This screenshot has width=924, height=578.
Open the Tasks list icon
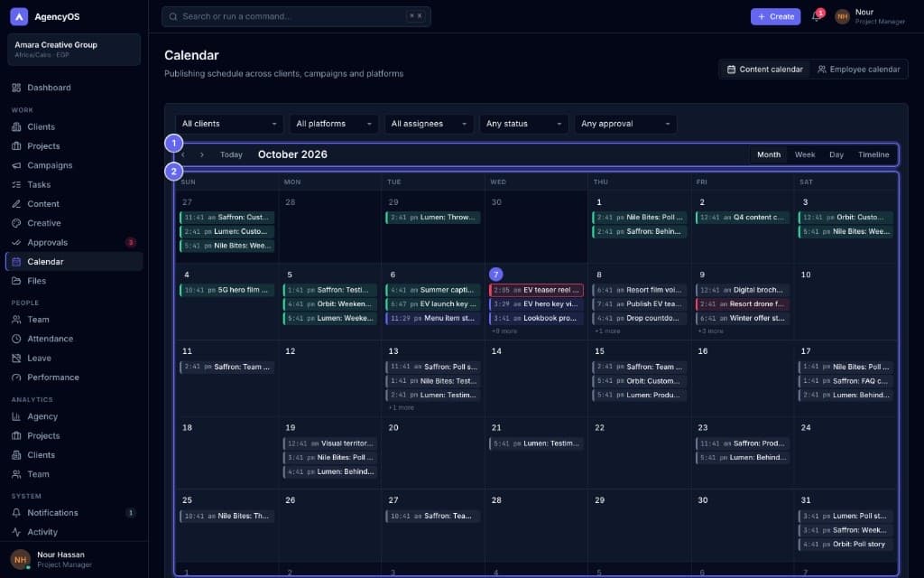[x=16, y=184]
